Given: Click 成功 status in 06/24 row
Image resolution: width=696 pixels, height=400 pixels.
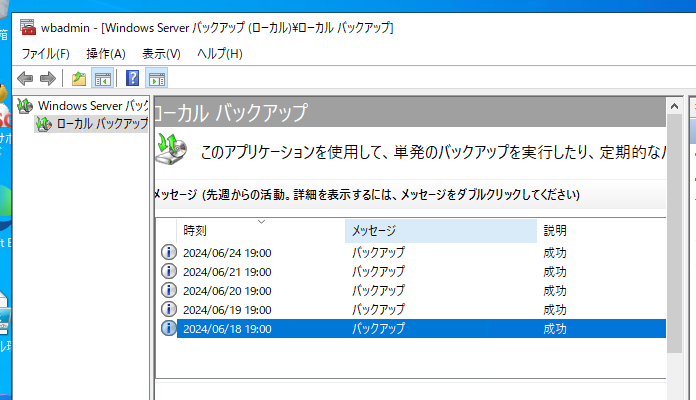Looking at the screenshot, I should pyautogui.click(x=555, y=253).
